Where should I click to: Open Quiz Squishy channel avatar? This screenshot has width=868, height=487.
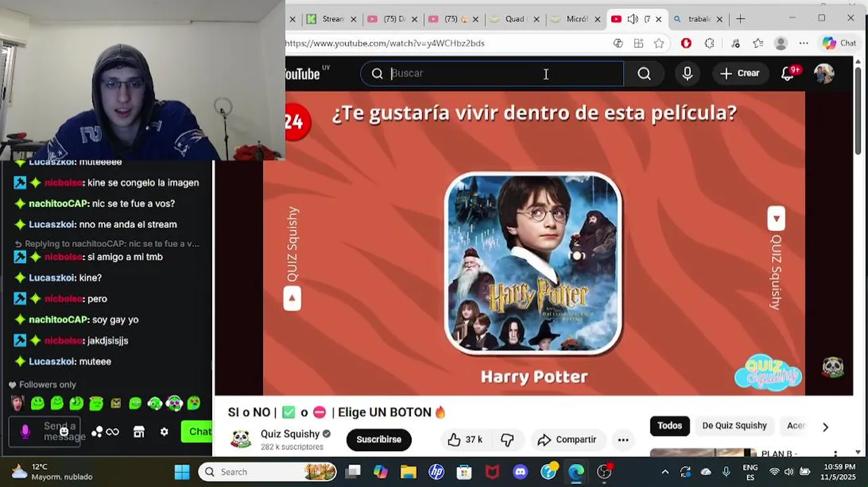(241, 440)
